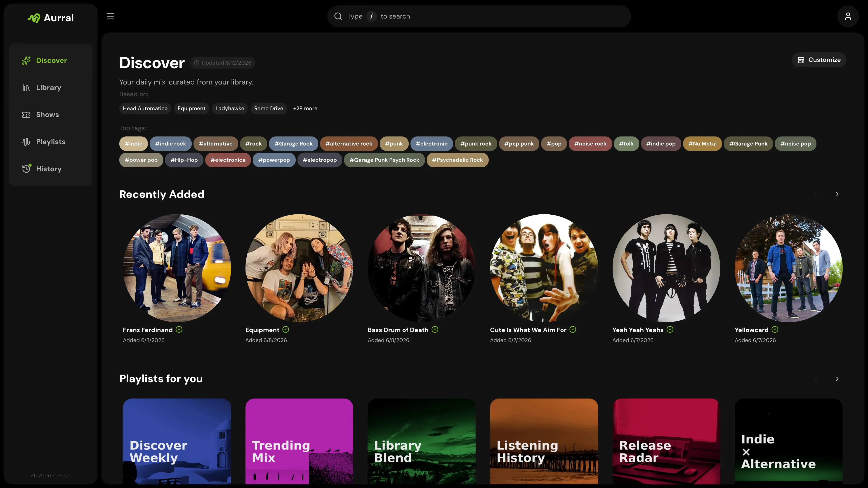Go to next Recently Added artists
Viewport: 868px width, 488px height.
[837, 194]
